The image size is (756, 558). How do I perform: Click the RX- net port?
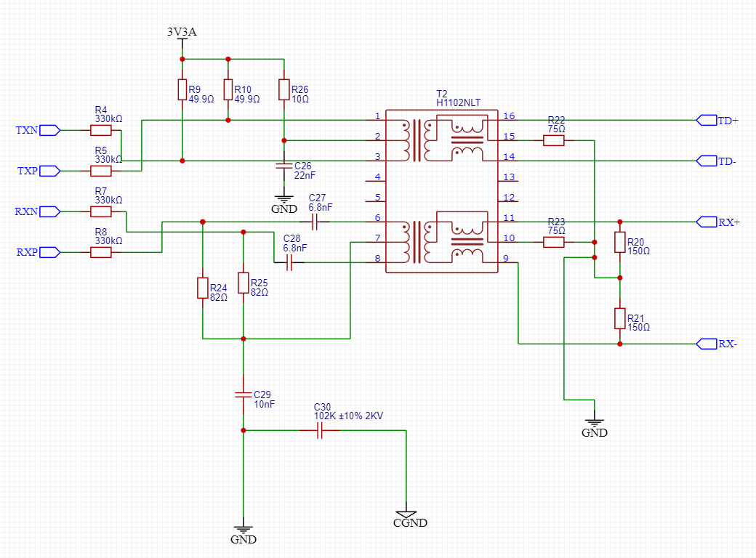[707, 344]
